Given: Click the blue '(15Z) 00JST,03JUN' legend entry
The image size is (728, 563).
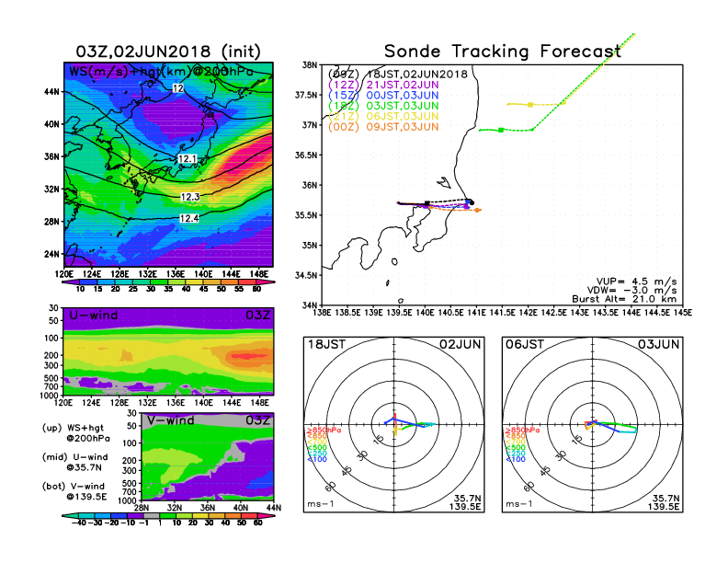Looking at the screenshot, I should [x=383, y=96].
